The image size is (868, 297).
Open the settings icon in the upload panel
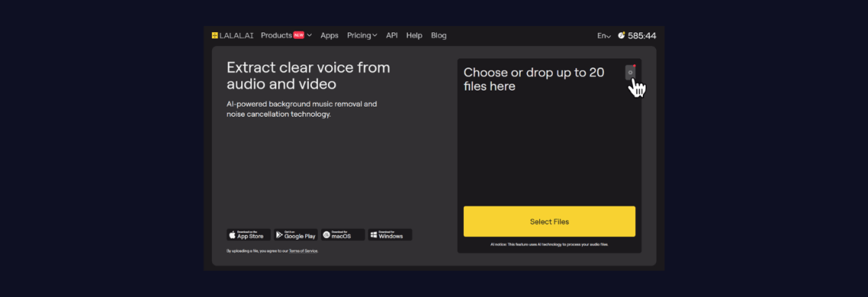[x=630, y=72]
